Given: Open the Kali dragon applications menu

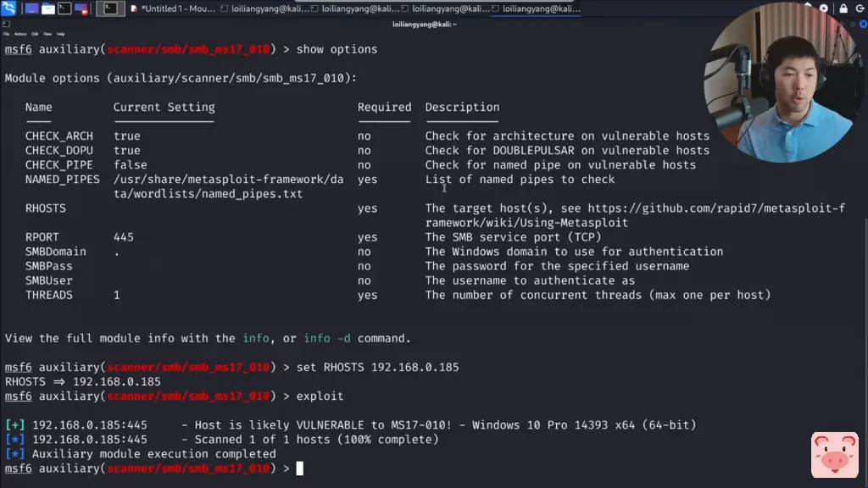Looking at the screenshot, I should [8, 8].
